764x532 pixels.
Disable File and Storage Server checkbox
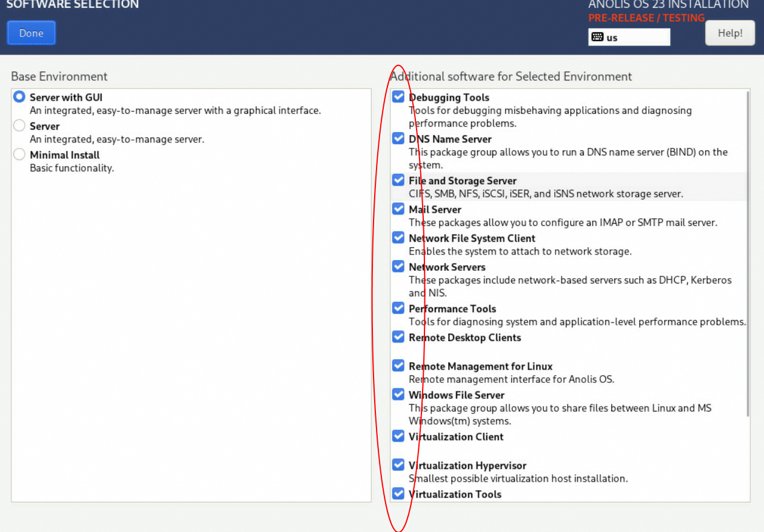(398, 181)
